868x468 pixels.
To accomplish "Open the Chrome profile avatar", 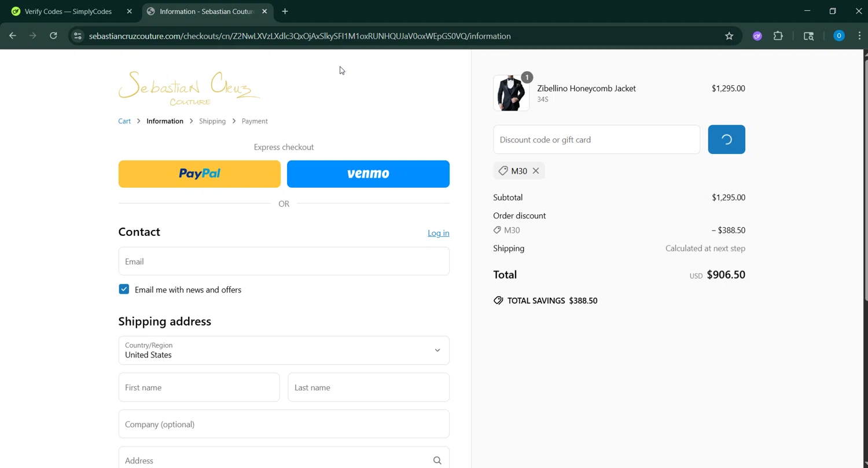I will coord(838,36).
